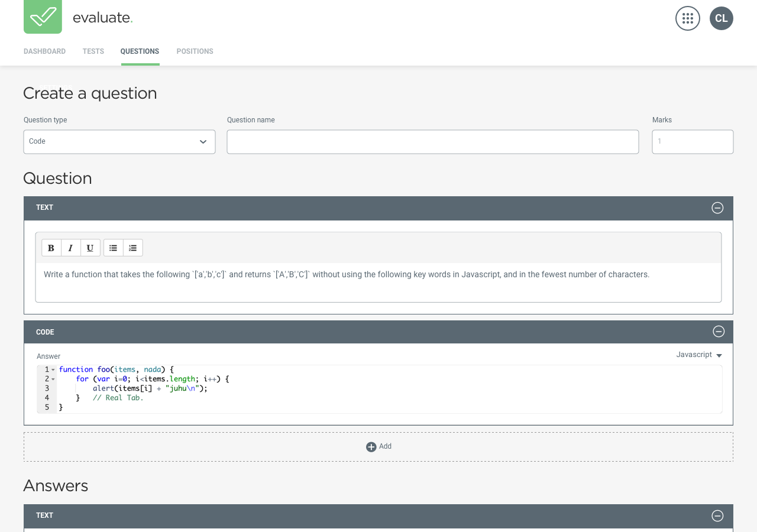
Task: Collapse the Answers TEXT block
Action: [x=717, y=516]
